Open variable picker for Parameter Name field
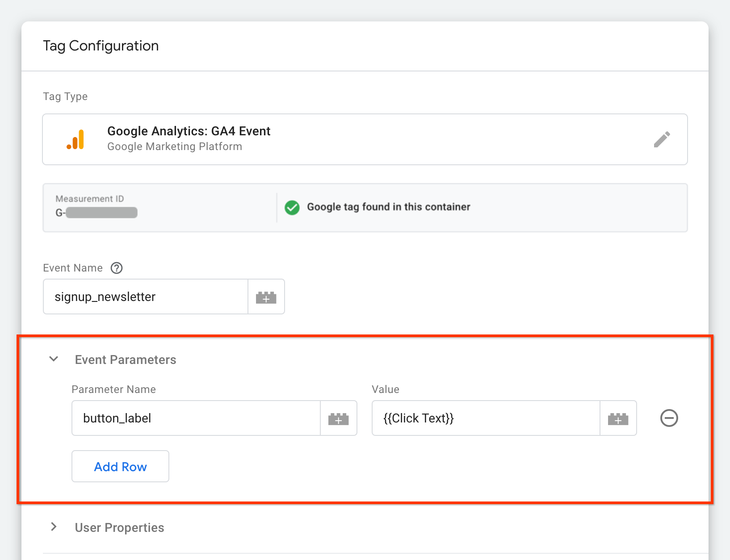The width and height of the screenshot is (730, 560). pos(338,418)
